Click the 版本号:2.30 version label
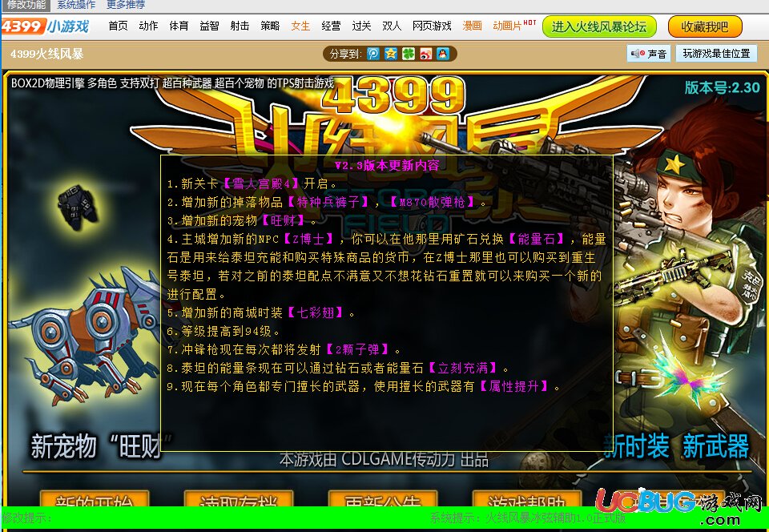 (722, 88)
